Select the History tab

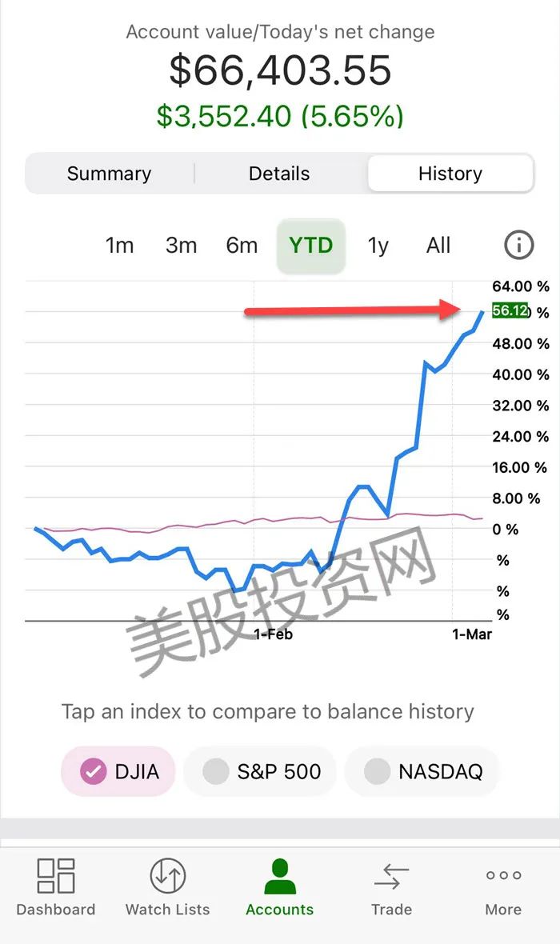(x=450, y=173)
